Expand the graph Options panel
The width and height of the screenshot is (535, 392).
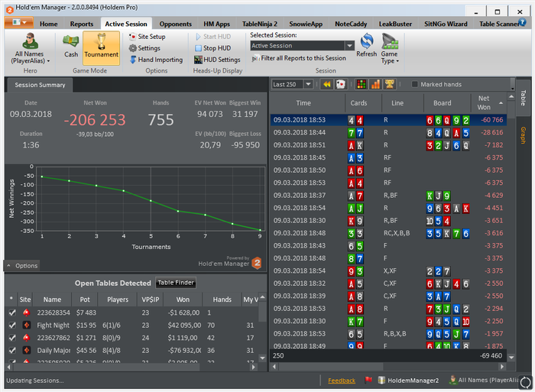click(x=22, y=266)
